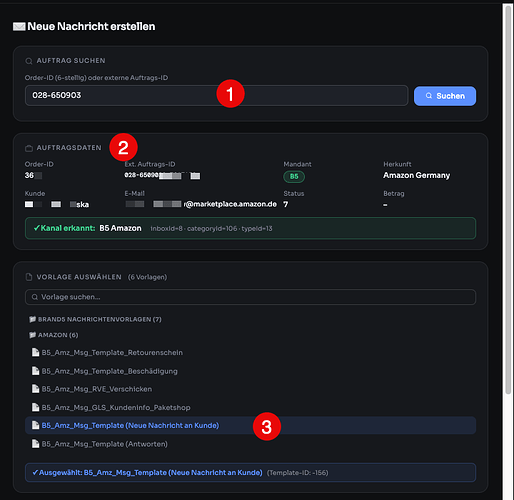Click the folder icon of Amazon group
This screenshot has height=500, width=514.
pos(32,335)
